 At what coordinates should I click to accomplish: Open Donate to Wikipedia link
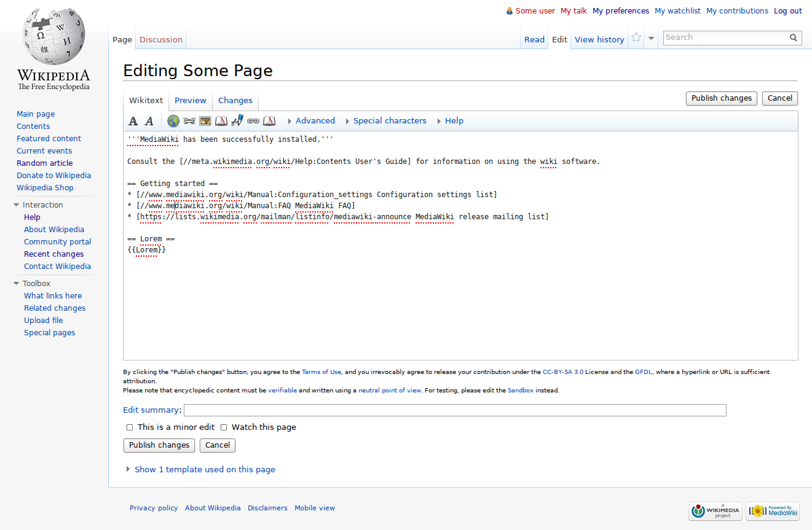tap(53, 176)
